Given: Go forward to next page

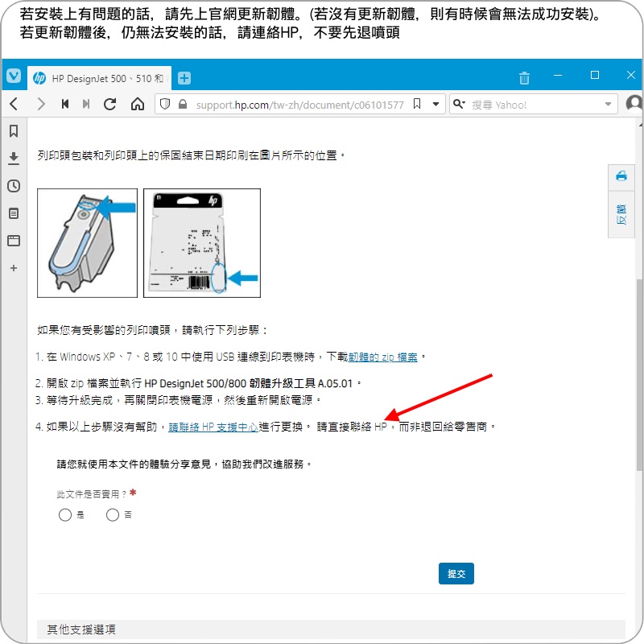Looking at the screenshot, I should click(40, 104).
